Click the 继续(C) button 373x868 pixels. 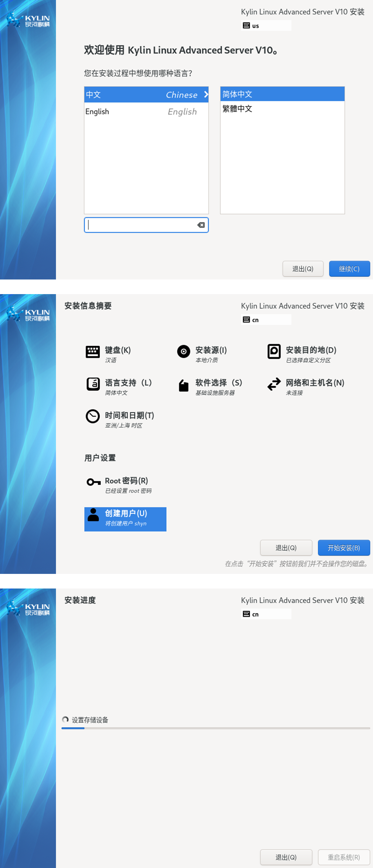[x=349, y=268]
